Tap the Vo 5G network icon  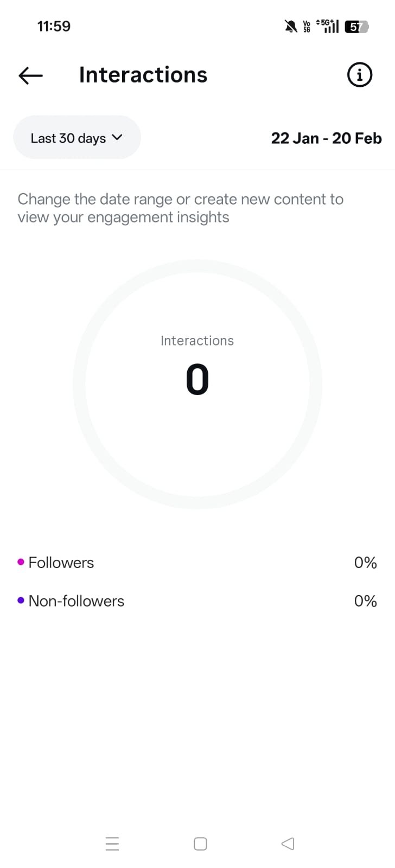(x=307, y=26)
